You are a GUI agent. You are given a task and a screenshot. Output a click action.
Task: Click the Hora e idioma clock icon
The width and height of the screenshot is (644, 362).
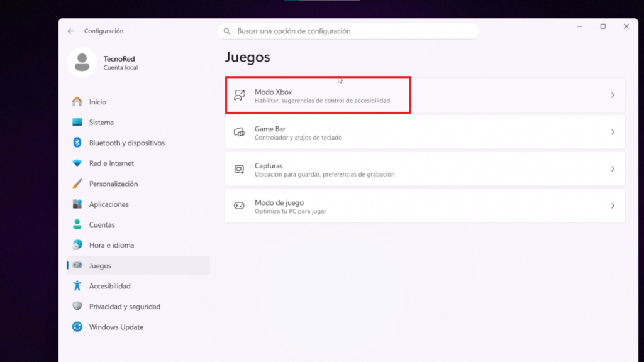[77, 244]
